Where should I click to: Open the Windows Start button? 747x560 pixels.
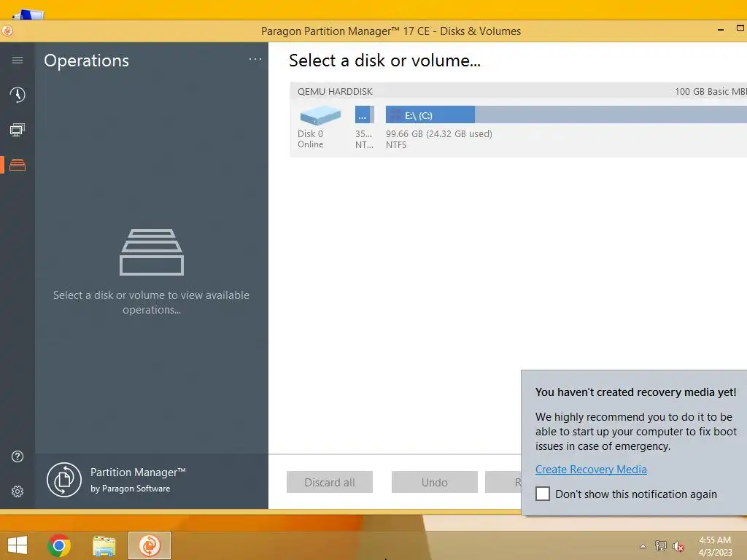[x=18, y=545]
